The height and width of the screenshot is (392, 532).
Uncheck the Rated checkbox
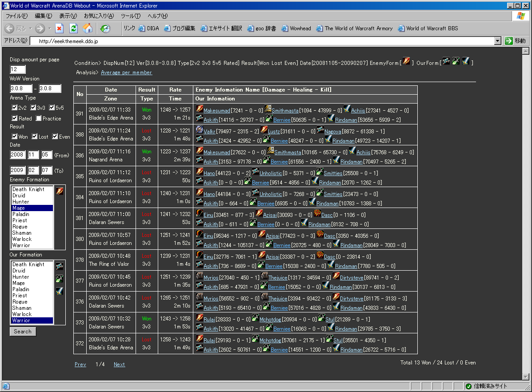click(x=15, y=118)
